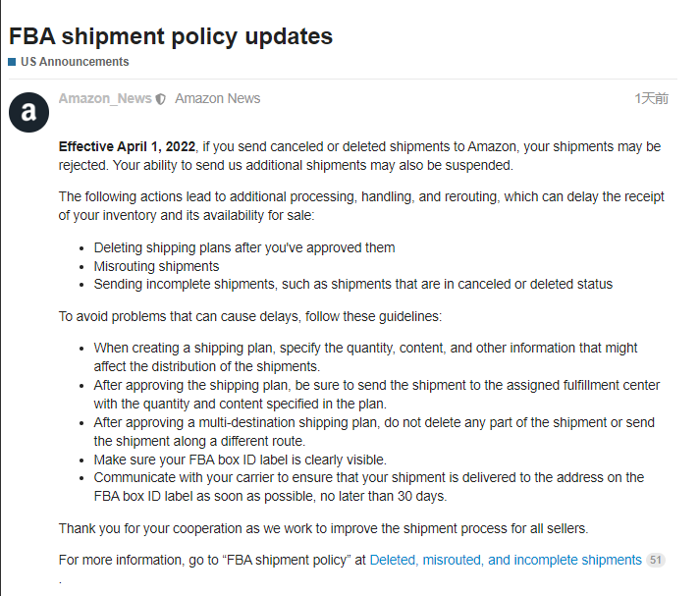
Task: Open the US Announcements category
Action: tap(75, 62)
